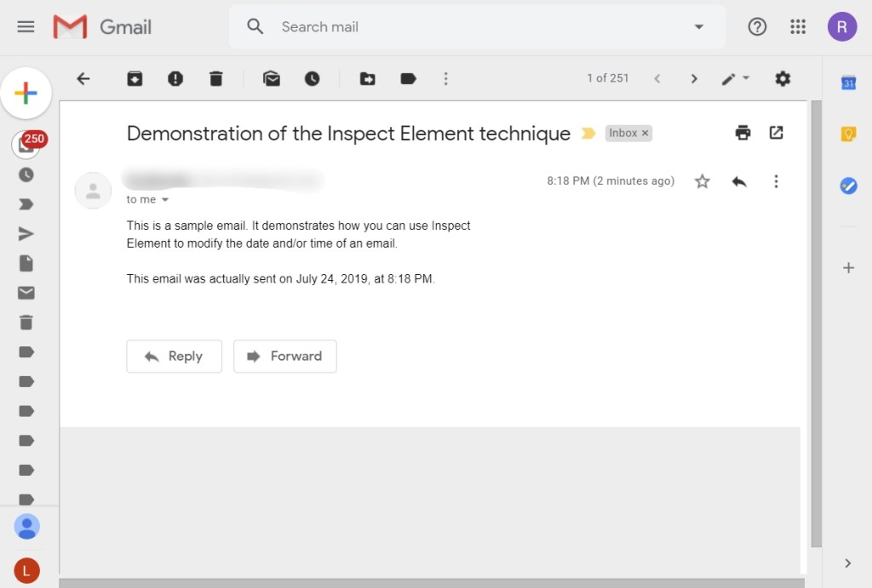The image size is (872, 588).
Task: Click the Forward button
Action: tap(285, 357)
